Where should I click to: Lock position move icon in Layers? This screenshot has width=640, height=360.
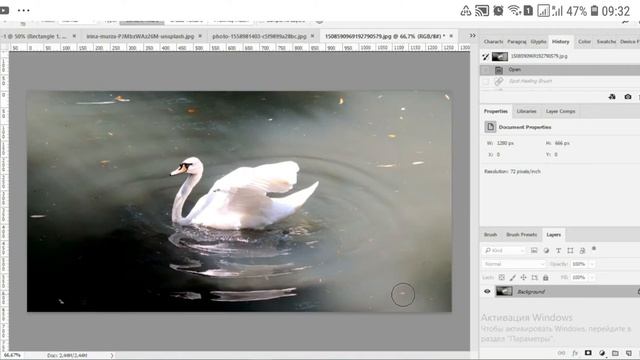[x=524, y=278]
